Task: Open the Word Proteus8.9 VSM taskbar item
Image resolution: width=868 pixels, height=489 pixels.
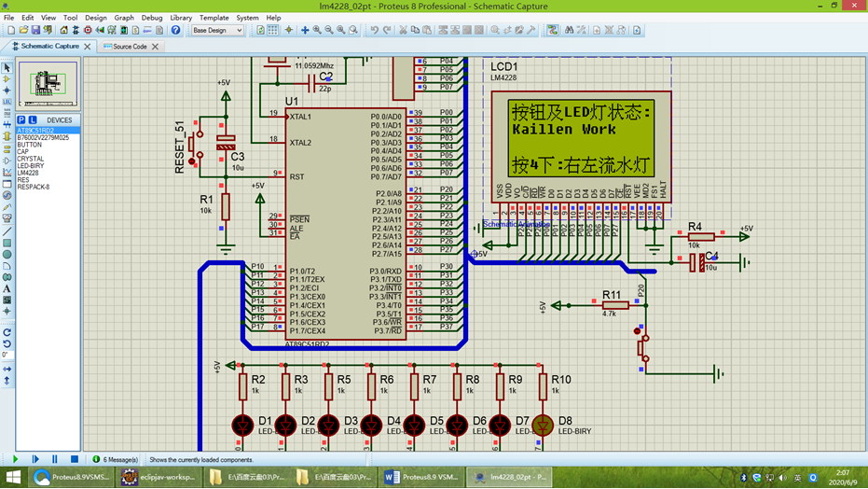Action: pyautogui.click(x=421, y=477)
